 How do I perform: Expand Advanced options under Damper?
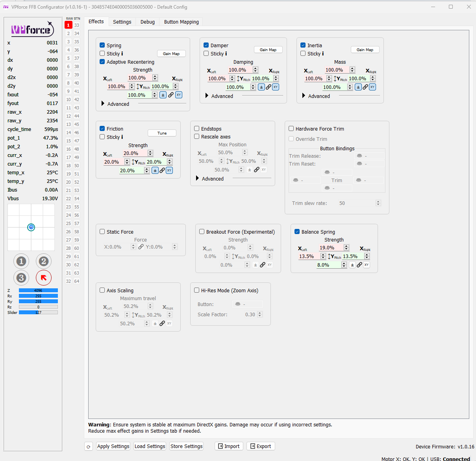coord(207,96)
